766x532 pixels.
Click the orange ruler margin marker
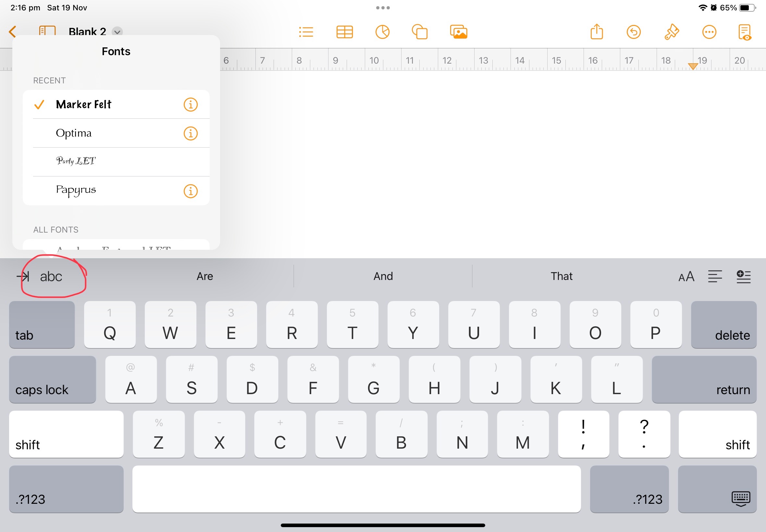click(x=693, y=66)
